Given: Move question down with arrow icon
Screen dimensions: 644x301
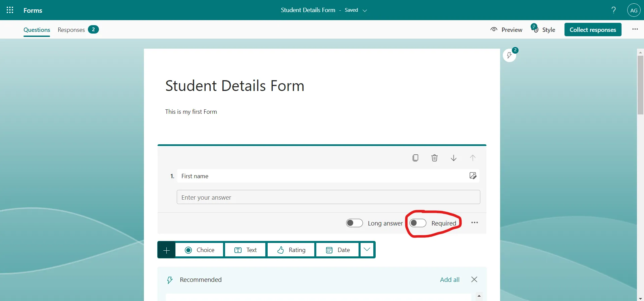Looking at the screenshot, I should [453, 158].
